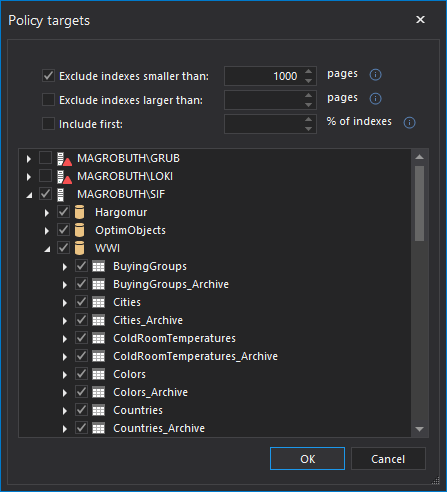Click the Hargomur database icon
447x492 pixels.
coord(79,213)
